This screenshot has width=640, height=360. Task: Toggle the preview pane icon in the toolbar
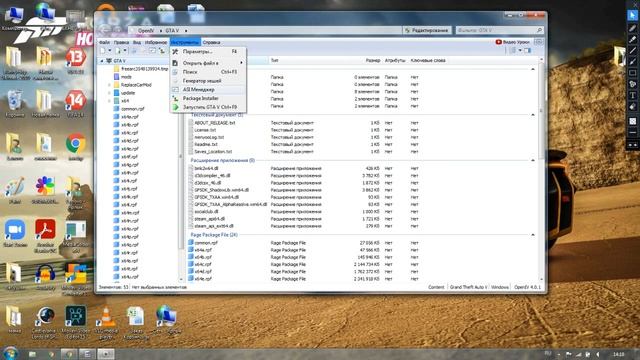[527, 51]
